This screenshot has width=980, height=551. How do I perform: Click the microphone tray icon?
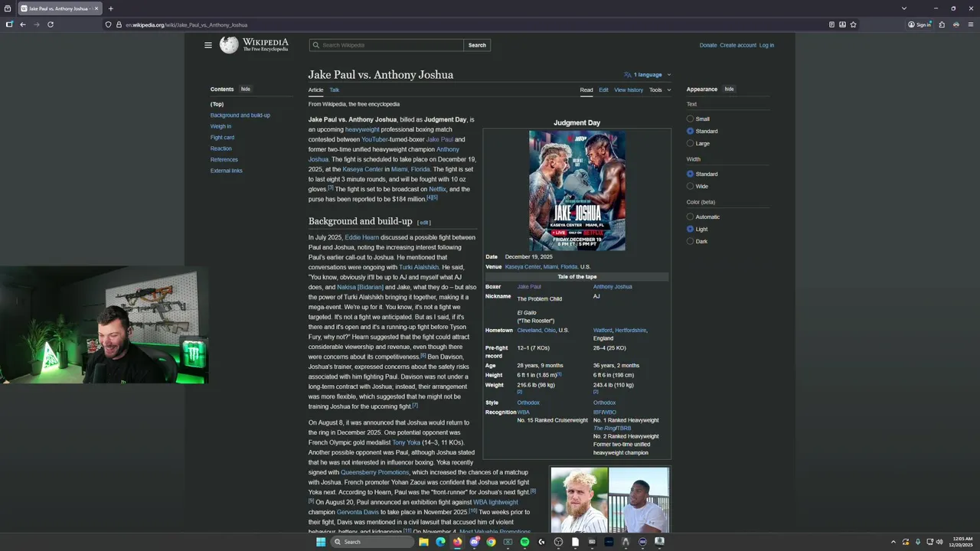pyautogui.click(x=918, y=542)
